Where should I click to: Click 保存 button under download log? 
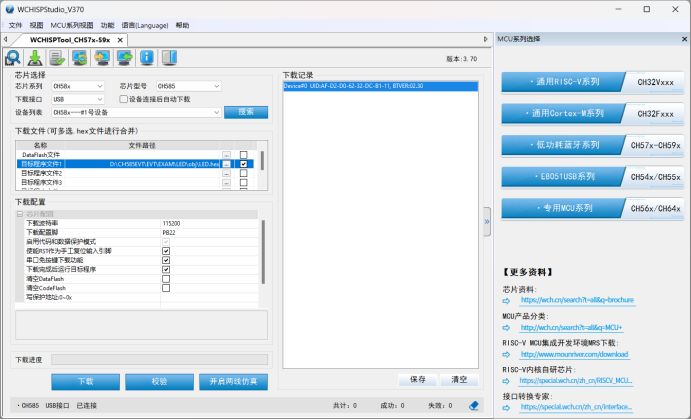(x=418, y=379)
